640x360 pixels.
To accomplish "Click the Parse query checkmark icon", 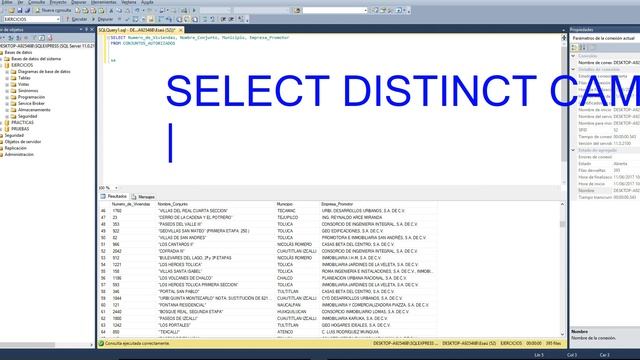I will (127, 19).
